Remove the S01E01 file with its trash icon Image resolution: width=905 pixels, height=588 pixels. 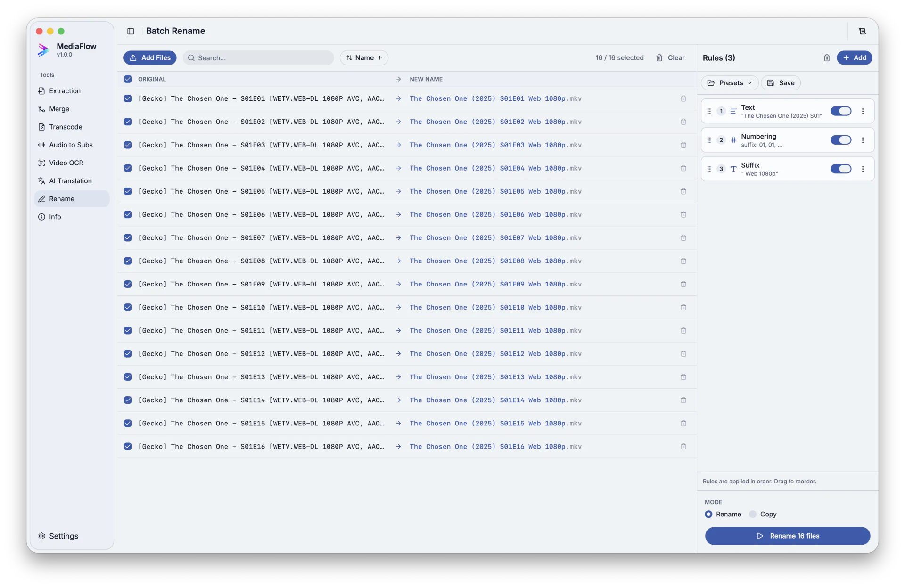coord(683,99)
